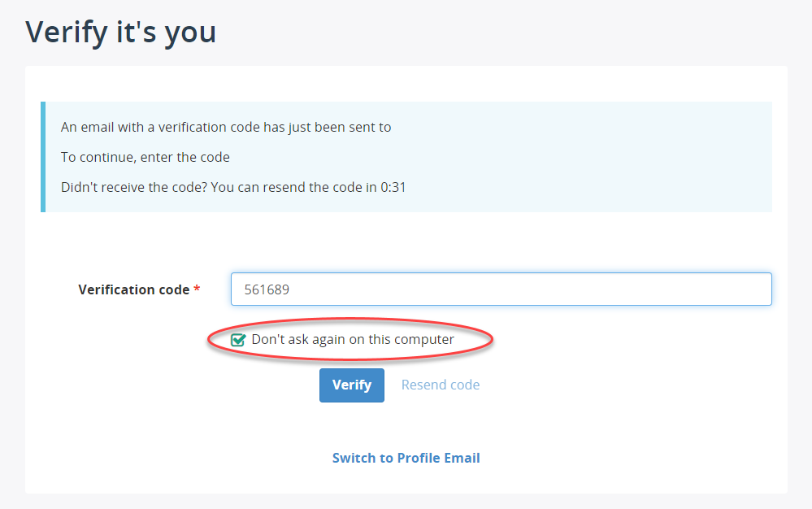Click the red required asterisk
This screenshot has width=812, height=509.
tap(197, 289)
